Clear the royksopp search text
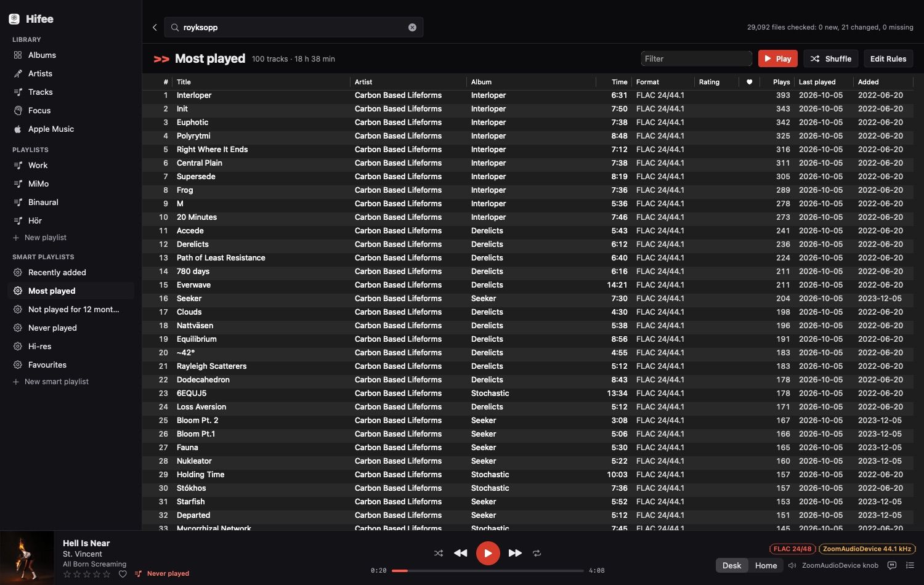This screenshot has height=585, width=924. coord(412,27)
